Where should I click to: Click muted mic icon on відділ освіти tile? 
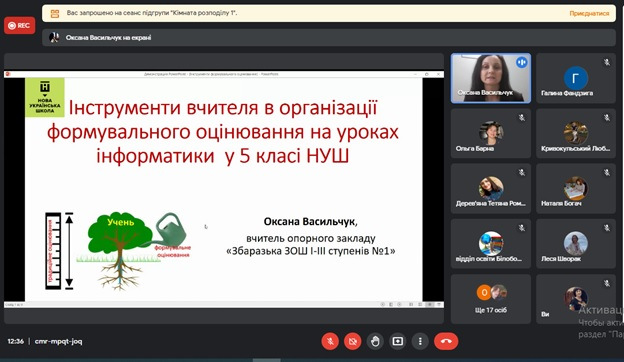(522, 228)
